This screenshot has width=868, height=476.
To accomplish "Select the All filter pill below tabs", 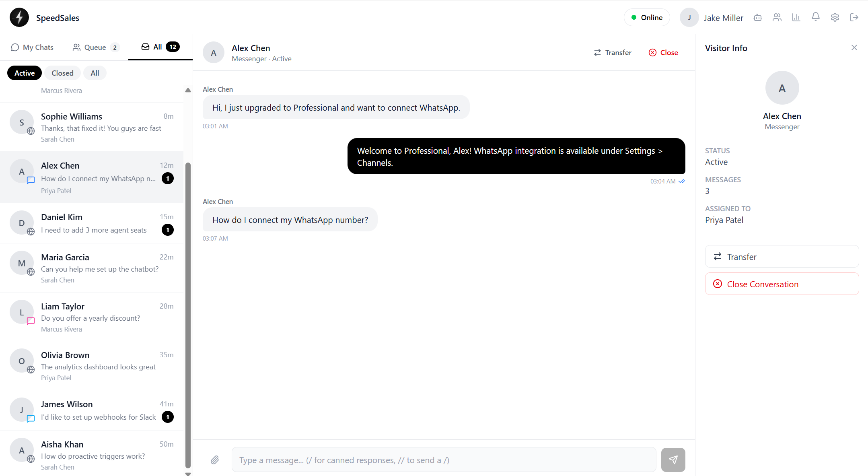I will pos(95,73).
